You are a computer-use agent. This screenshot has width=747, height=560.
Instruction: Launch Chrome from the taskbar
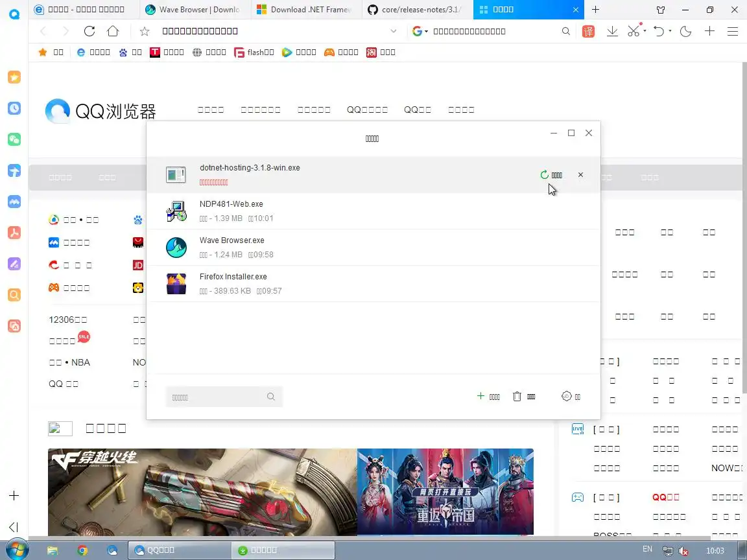[x=82, y=550]
